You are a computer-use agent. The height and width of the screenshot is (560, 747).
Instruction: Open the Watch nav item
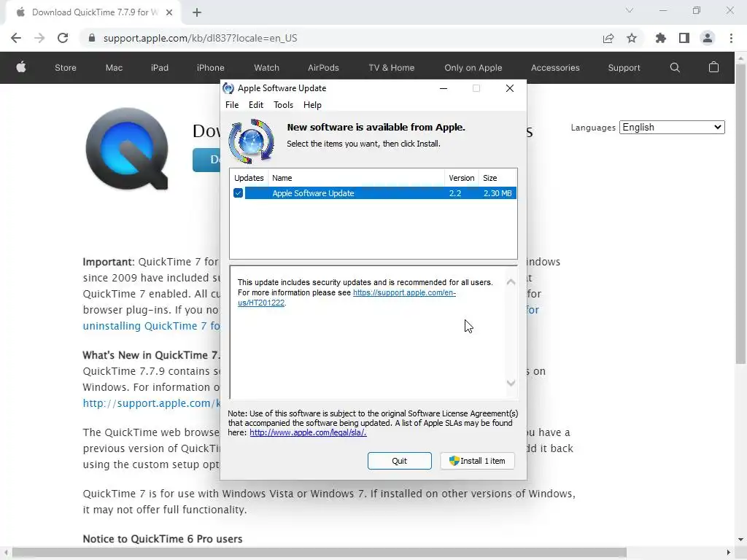(x=267, y=68)
